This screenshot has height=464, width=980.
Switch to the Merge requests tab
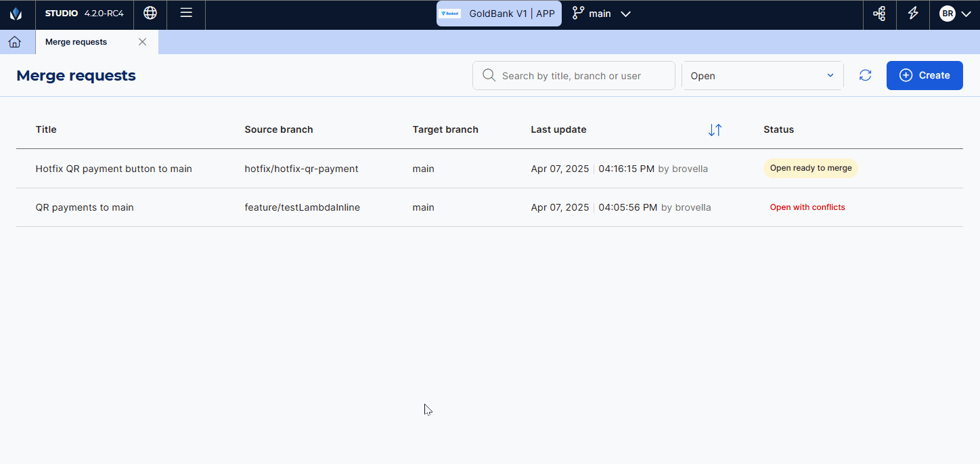pyautogui.click(x=76, y=42)
